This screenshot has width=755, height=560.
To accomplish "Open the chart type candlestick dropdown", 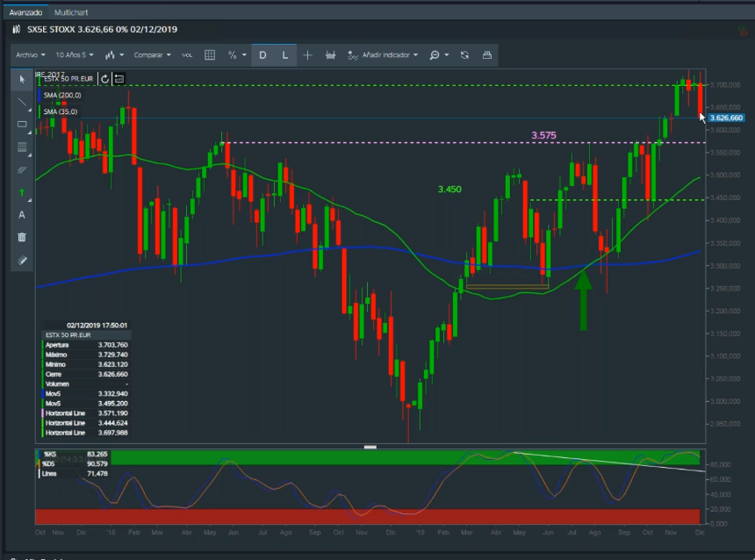I will pyautogui.click(x=114, y=55).
